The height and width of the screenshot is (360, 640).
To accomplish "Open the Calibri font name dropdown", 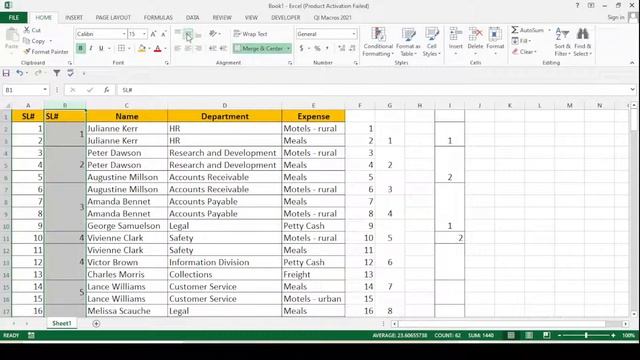I will pyautogui.click(x=124, y=34).
